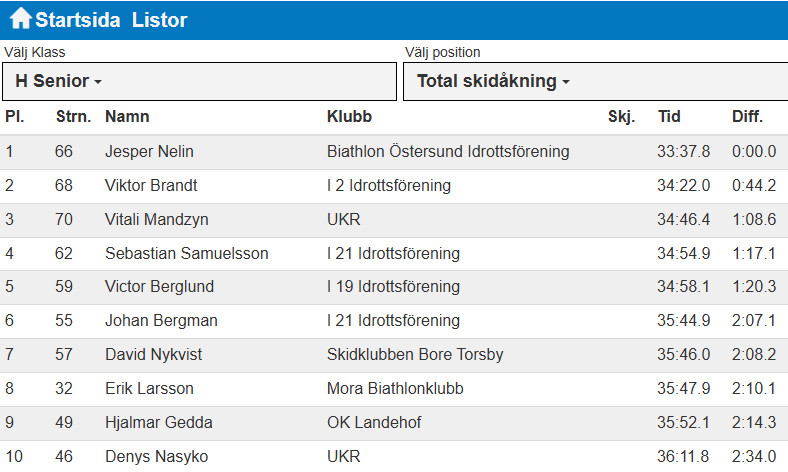The height and width of the screenshot is (472, 788).
Task: Click the Diff. column header
Action: [x=747, y=117]
